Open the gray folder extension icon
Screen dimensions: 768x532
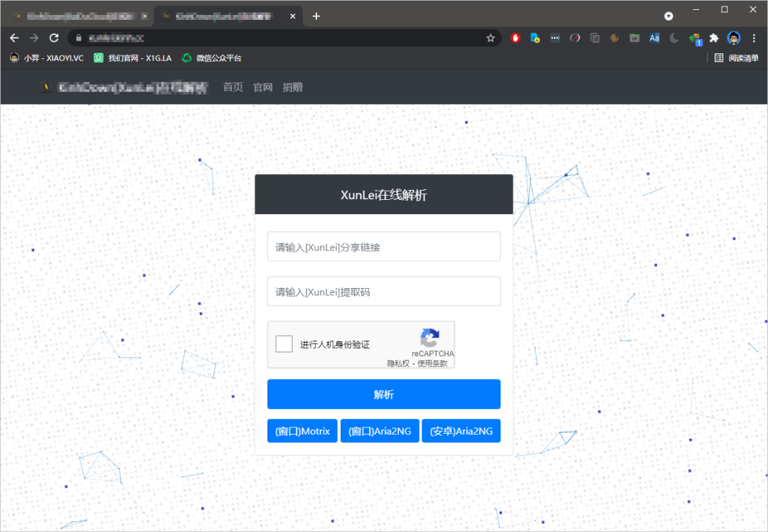(x=634, y=38)
